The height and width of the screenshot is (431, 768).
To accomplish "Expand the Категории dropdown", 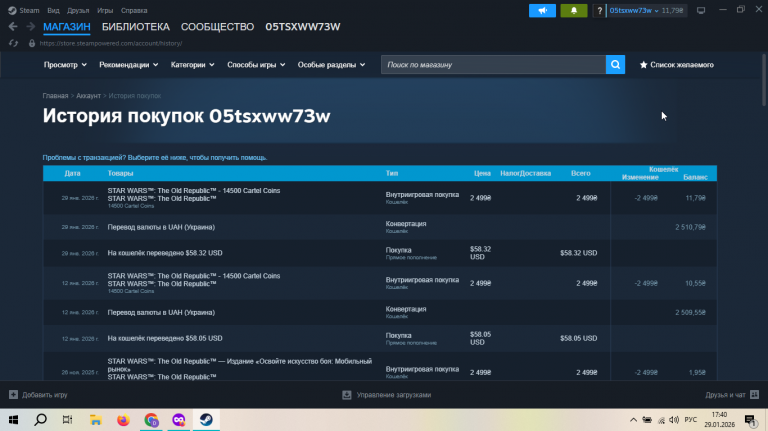I will 192,65.
